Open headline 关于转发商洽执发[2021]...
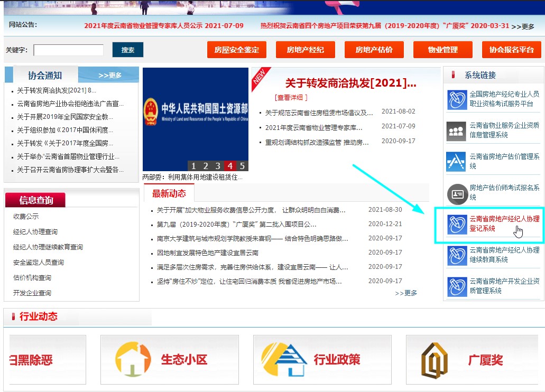 coord(350,83)
